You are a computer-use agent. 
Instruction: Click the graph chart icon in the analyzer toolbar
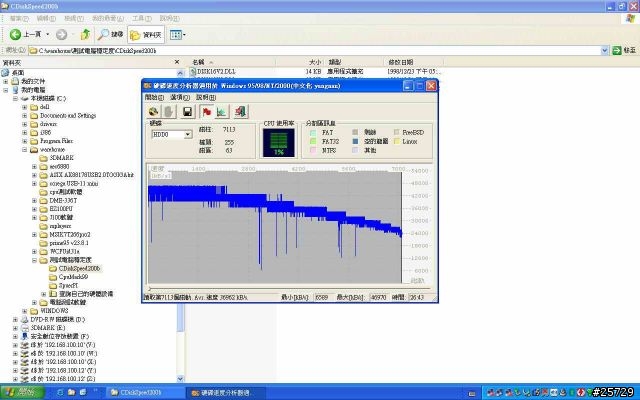pos(222,111)
